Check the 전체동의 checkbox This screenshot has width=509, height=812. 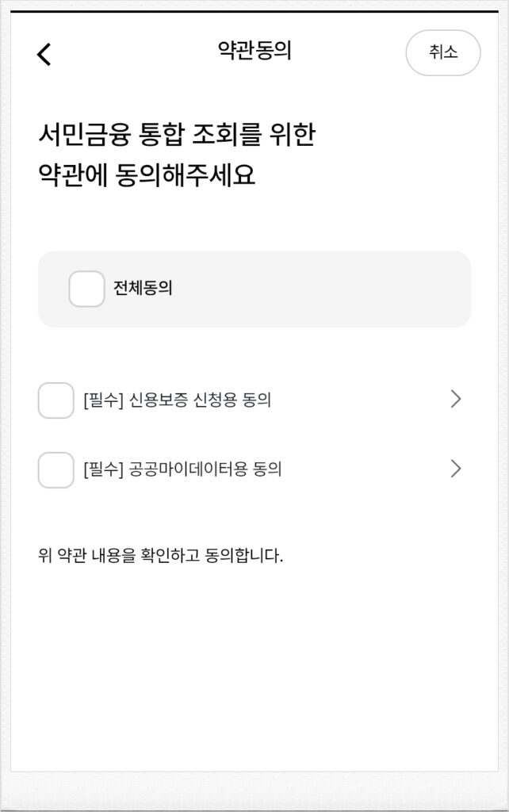86,289
